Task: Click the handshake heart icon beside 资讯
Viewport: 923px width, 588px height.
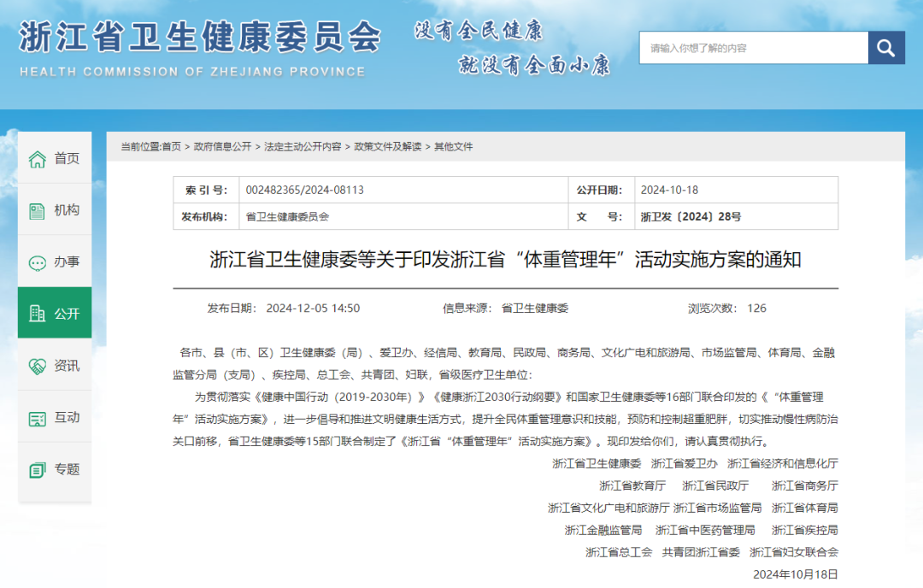Action: [37, 366]
